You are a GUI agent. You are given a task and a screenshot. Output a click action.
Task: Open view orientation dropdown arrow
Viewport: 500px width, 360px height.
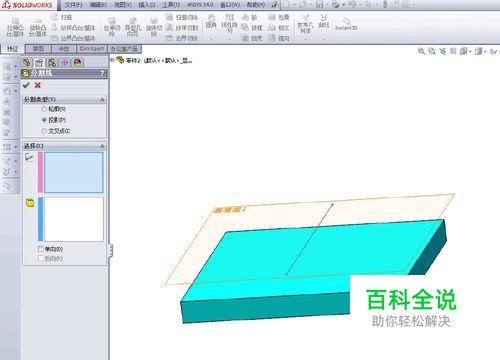pyautogui.click(x=470, y=52)
